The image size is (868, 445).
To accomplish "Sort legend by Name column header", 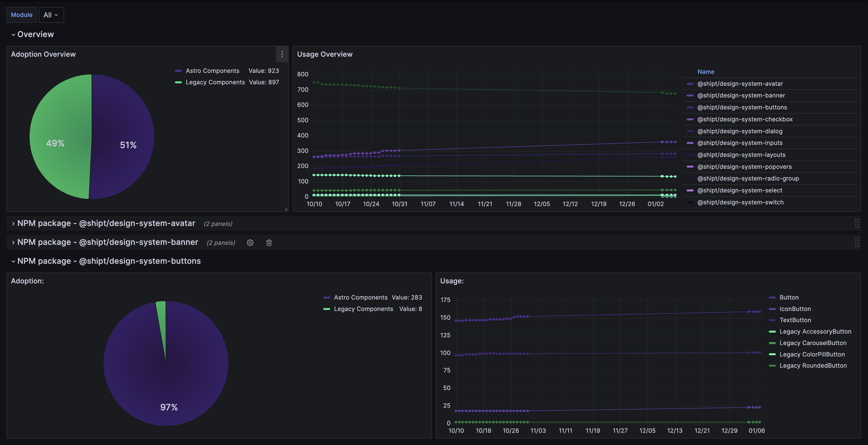I will click(706, 72).
